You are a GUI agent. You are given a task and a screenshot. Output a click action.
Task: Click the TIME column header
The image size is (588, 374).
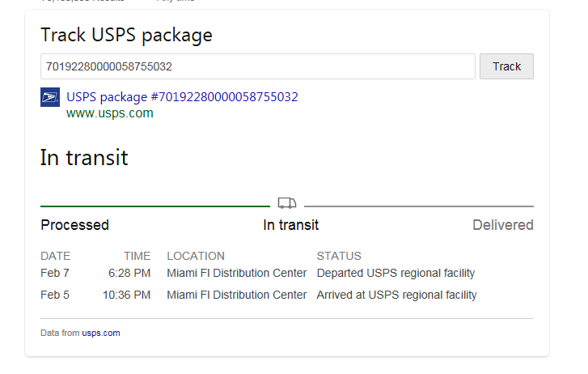[x=137, y=256]
